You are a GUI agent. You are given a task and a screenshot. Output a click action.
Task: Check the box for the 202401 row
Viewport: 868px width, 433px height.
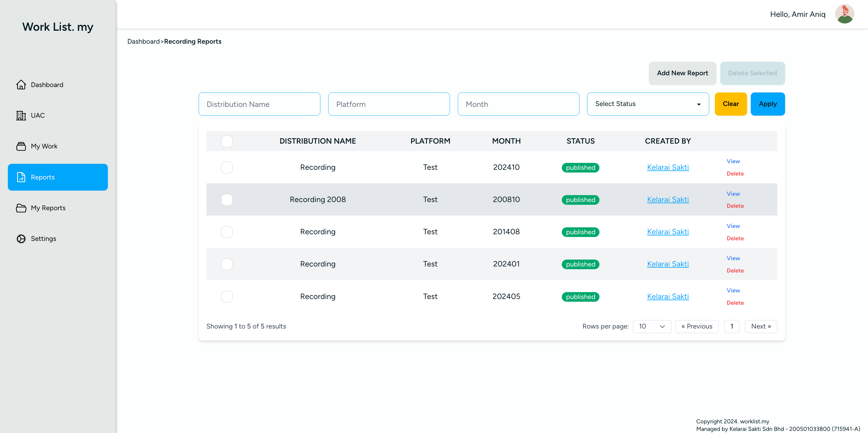pos(227,264)
